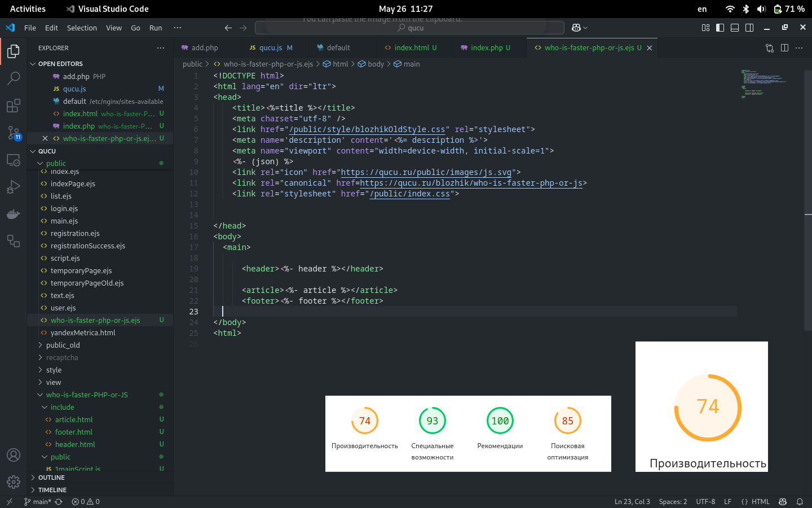Image resolution: width=812 pixels, height=508 pixels.
Task: Open the Docker view icon
Action: tap(14, 214)
